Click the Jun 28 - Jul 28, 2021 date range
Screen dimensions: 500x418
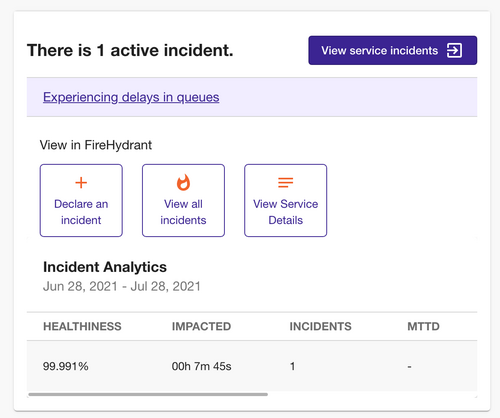click(x=122, y=286)
